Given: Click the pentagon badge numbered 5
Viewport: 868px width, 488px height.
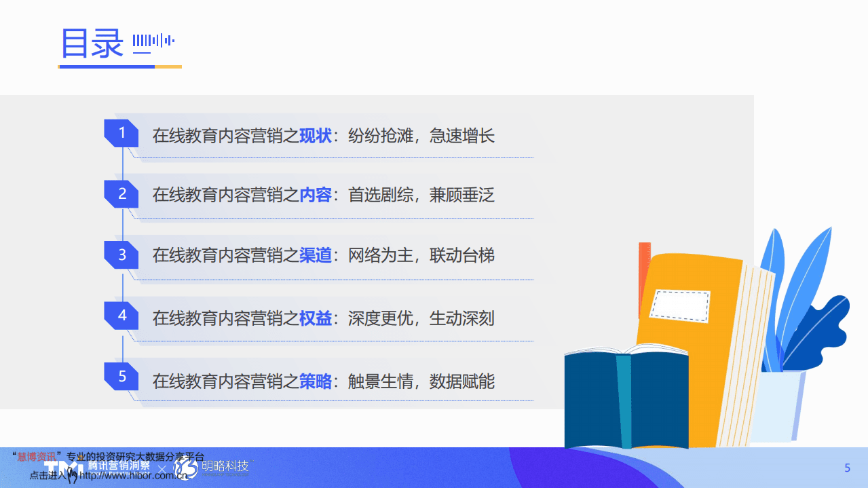Looking at the screenshot, I should pos(121,376).
